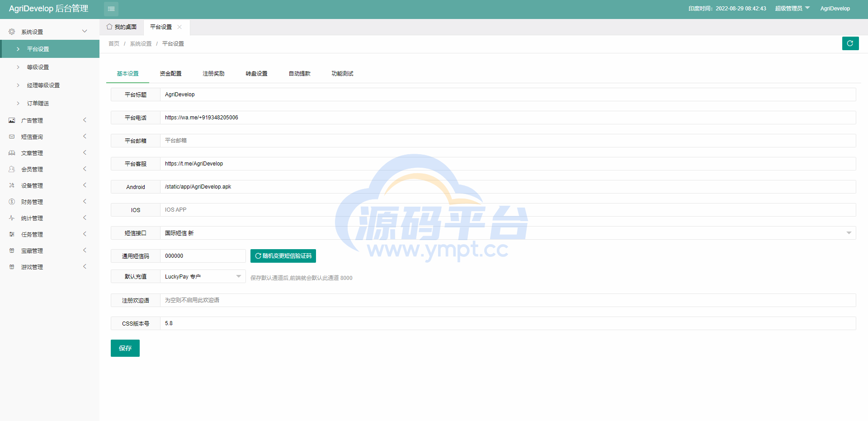Click the 平台客服 input field
This screenshot has width=868, height=421.
(508, 164)
